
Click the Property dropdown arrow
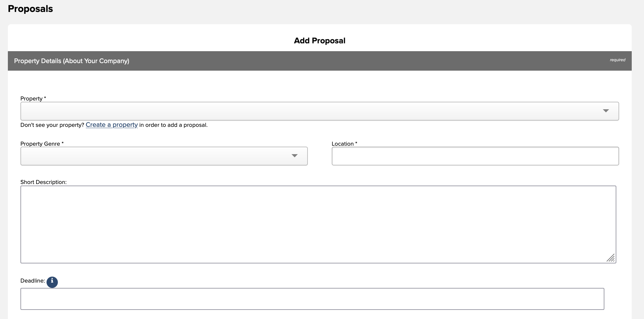606,111
